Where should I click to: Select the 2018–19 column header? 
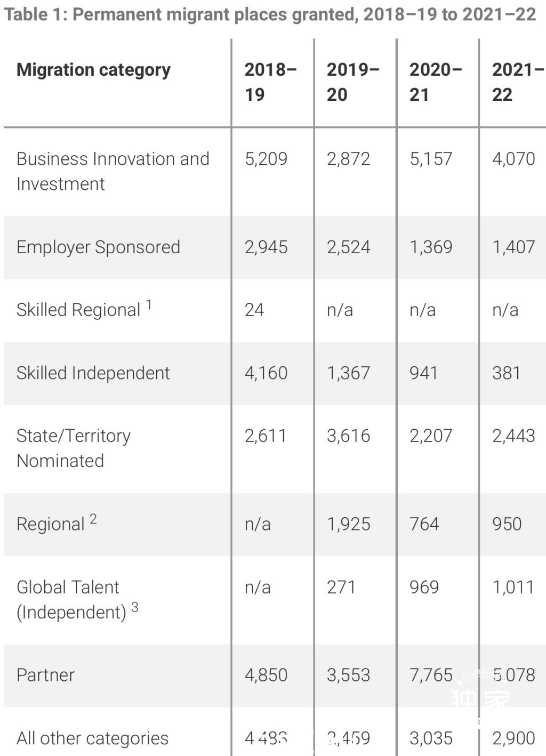click(270, 82)
